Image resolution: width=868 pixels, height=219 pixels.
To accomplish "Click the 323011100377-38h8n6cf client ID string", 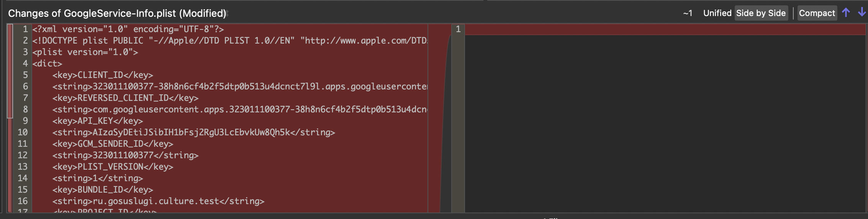I will pyautogui.click(x=240, y=86).
